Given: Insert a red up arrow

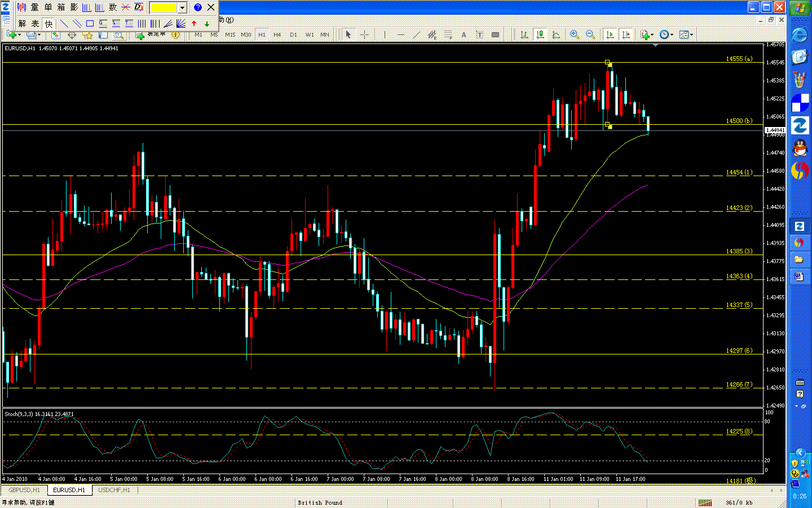Looking at the screenshot, I should 194,23.
